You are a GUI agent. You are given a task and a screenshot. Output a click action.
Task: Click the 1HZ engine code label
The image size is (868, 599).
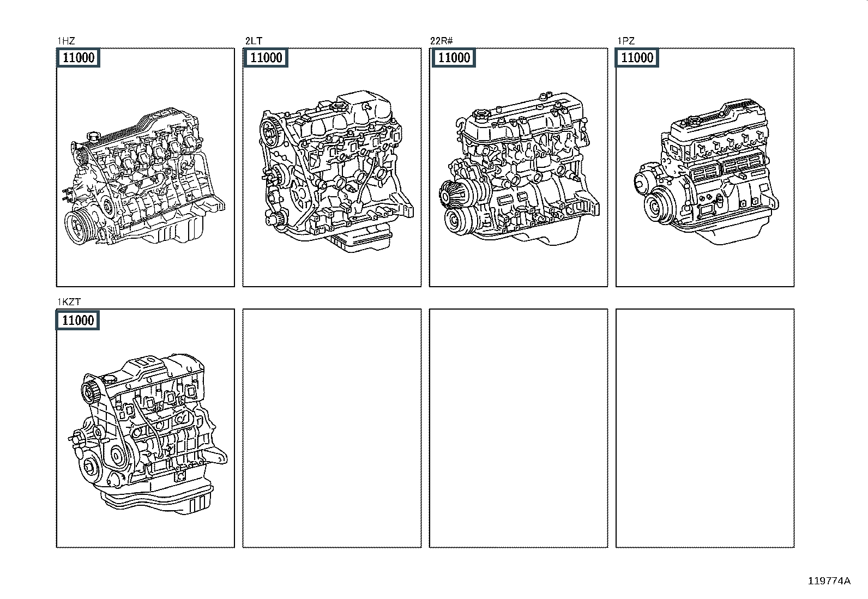[66, 41]
